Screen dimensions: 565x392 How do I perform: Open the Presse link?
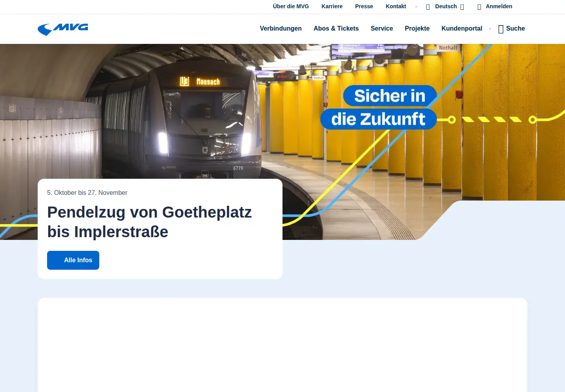click(x=364, y=6)
